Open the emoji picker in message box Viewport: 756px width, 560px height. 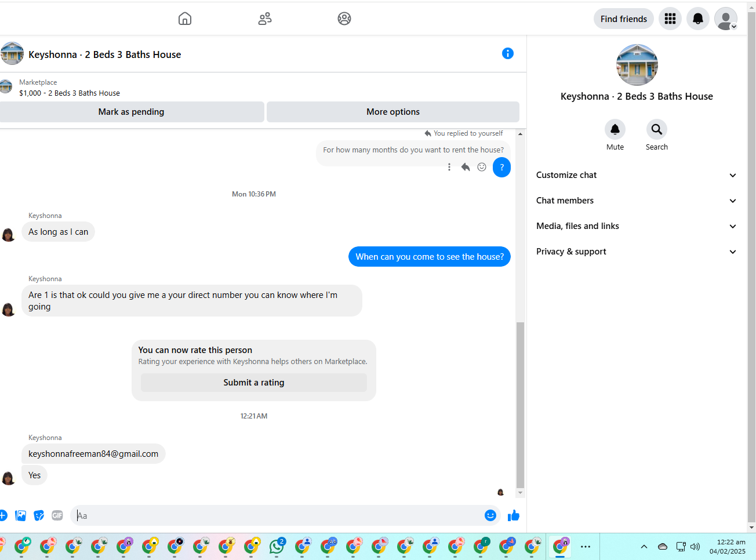click(x=490, y=515)
